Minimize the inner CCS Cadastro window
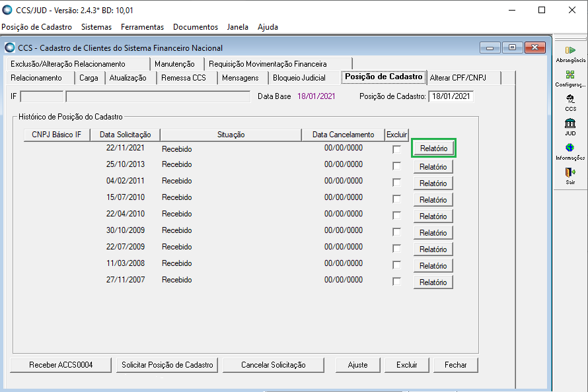Image resolution: width=588 pixels, height=392 pixels. pyautogui.click(x=490, y=48)
